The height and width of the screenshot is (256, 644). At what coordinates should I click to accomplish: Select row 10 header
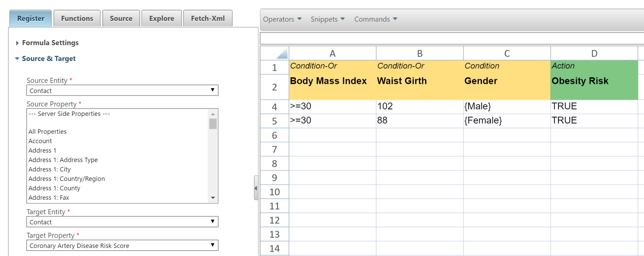[275, 192]
